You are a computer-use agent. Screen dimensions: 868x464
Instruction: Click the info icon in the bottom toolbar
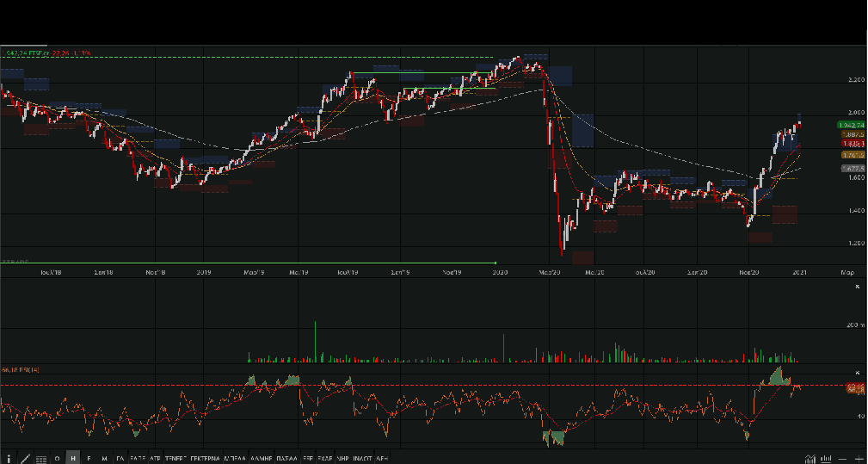tap(9, 458)
